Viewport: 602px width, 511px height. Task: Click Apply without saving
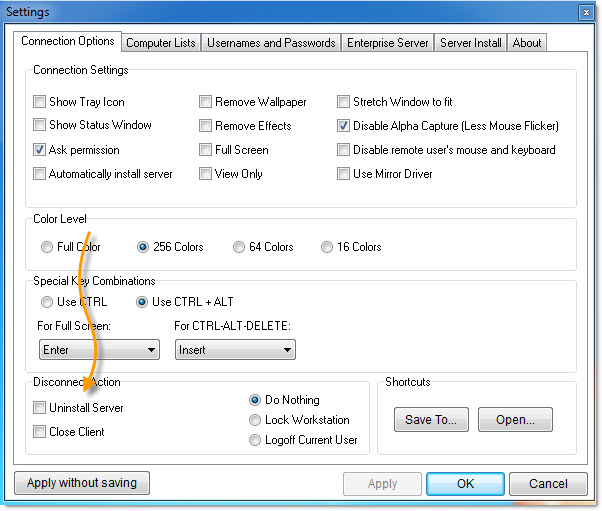click(82, 483)
